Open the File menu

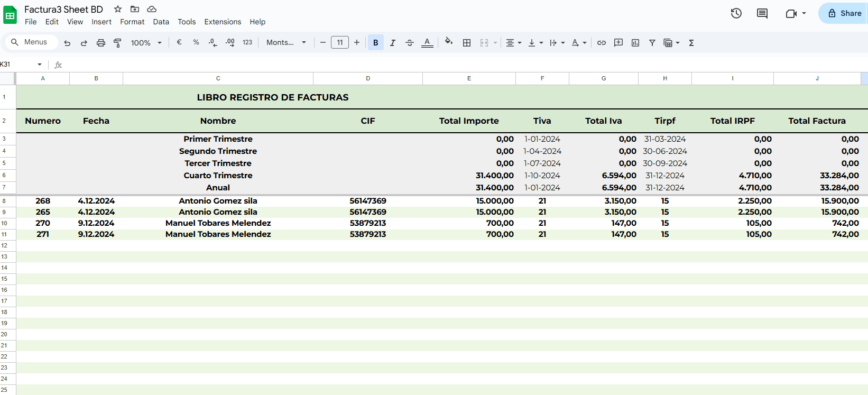point(31,22)
